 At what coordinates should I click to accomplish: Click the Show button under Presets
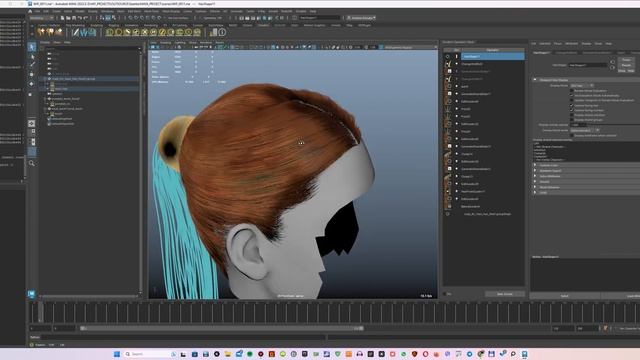click(622, 71)
